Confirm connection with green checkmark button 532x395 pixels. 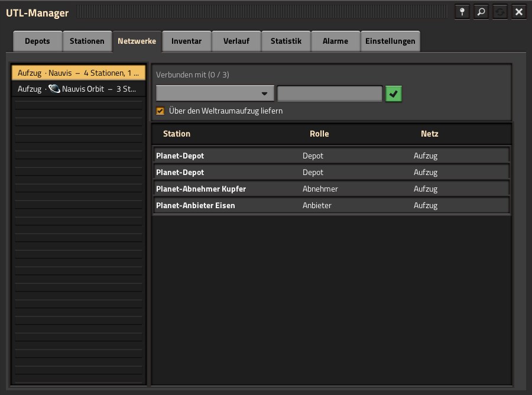pyautogui.click(x=394, y=93)
